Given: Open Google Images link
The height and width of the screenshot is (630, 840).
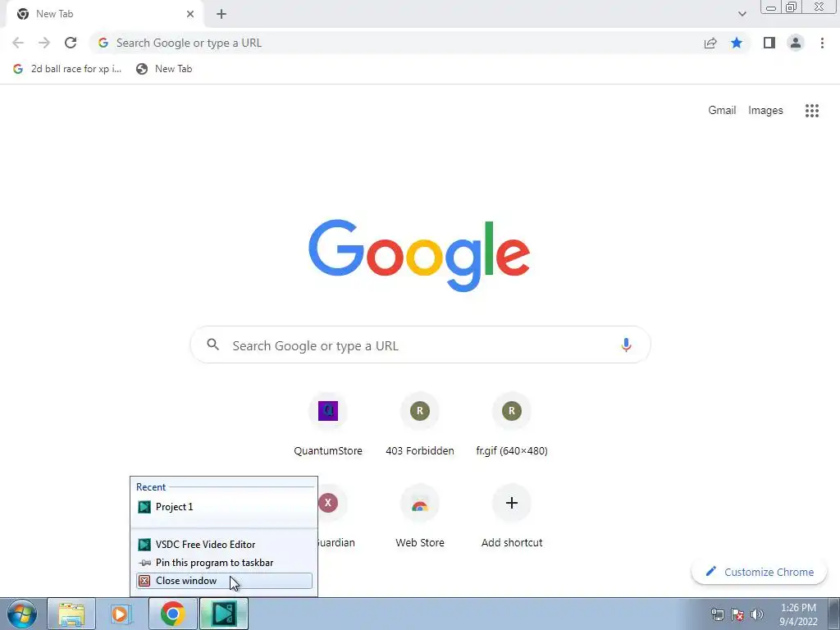Looking at the screenshot, I should click(x=765, y=111).
